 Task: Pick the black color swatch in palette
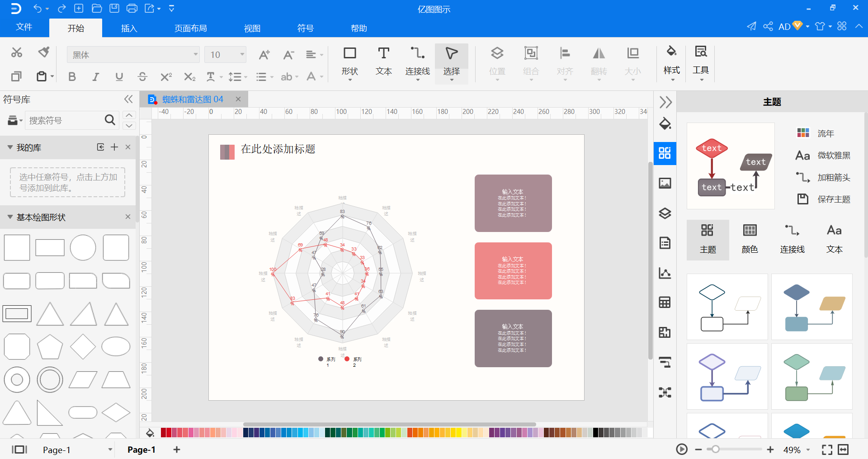pyautogui.click(x=596, y=433)
